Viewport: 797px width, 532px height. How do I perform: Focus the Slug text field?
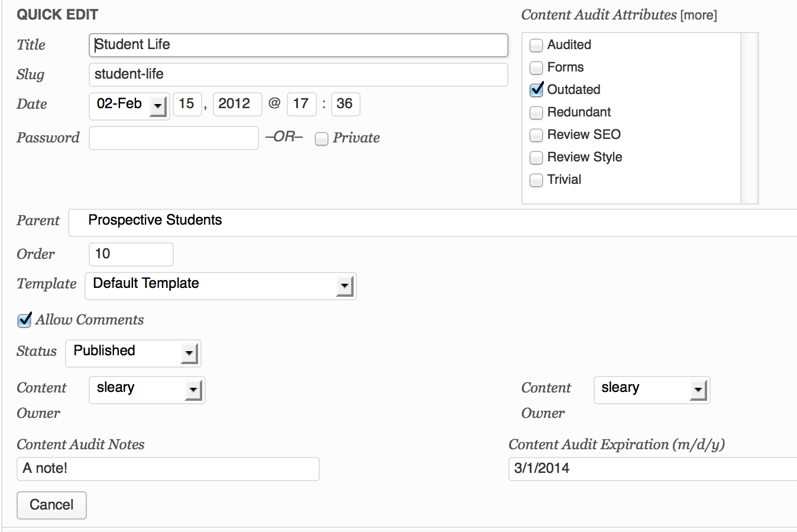[x=298, y=74]
